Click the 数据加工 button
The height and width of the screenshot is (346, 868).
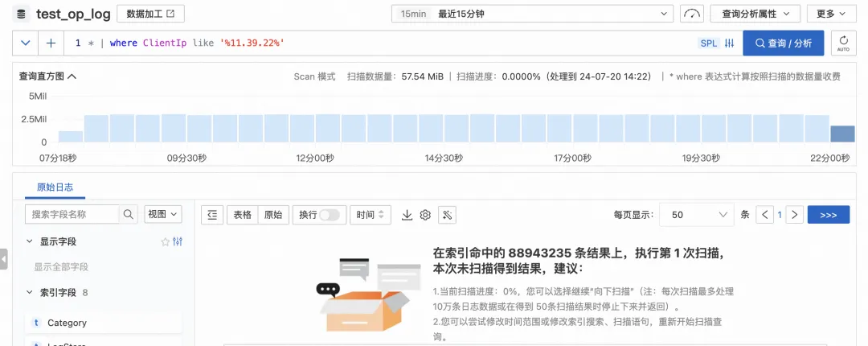point(150,14)
